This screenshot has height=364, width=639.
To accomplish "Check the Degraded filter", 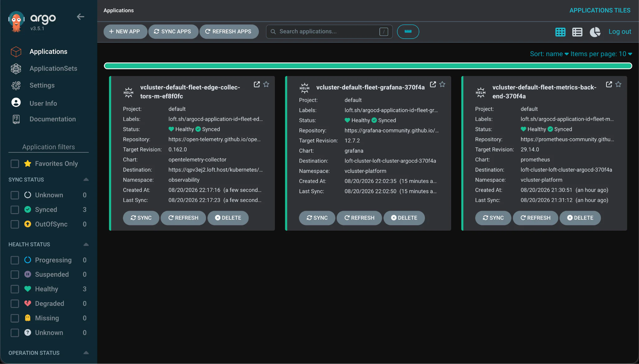I will click(15, 304).
